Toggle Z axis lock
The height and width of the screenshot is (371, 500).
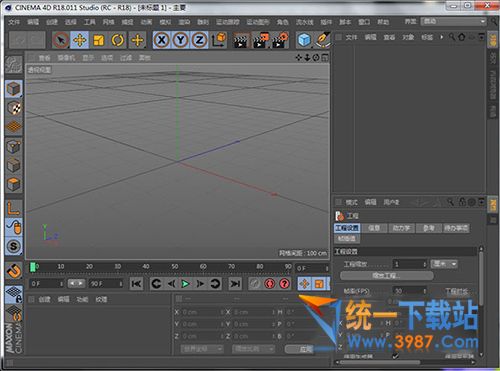click(199, 40)
